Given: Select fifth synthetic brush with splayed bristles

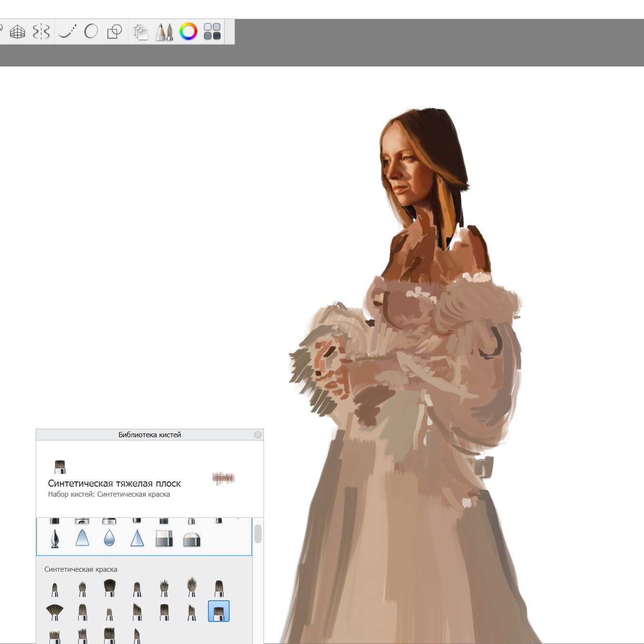Looking at the screenshot, I should point(164,588).
